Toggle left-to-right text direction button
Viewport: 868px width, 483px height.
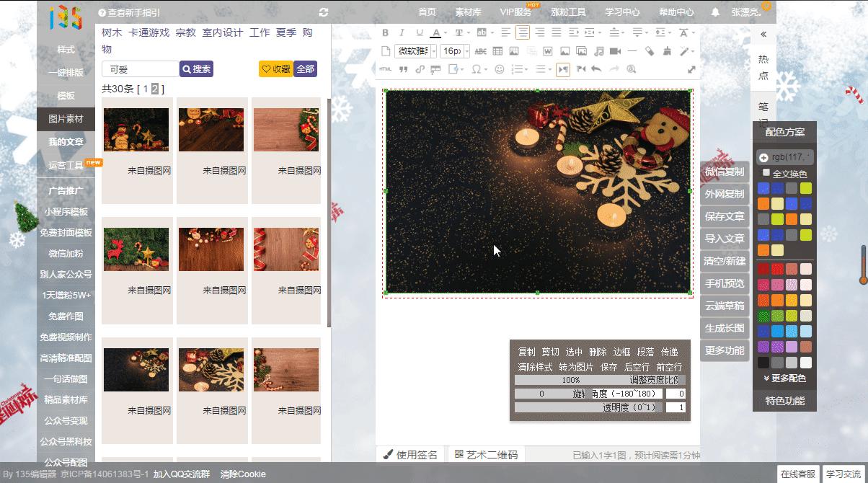tap(562, 69)
